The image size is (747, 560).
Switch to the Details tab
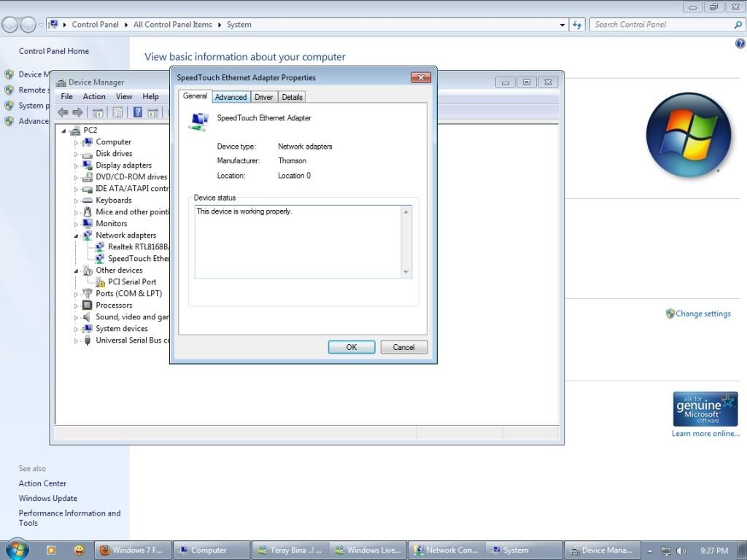(x=292, y=97)
